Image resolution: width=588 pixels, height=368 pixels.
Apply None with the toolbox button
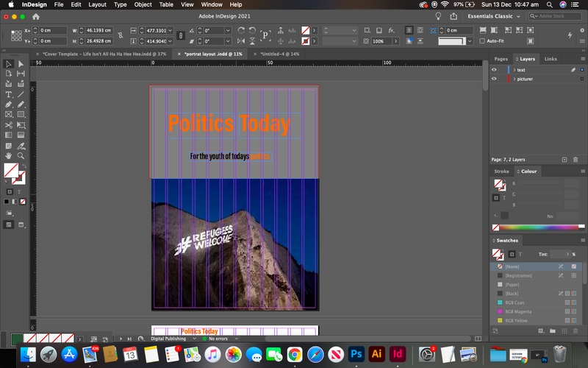click(x=23, y=202)
